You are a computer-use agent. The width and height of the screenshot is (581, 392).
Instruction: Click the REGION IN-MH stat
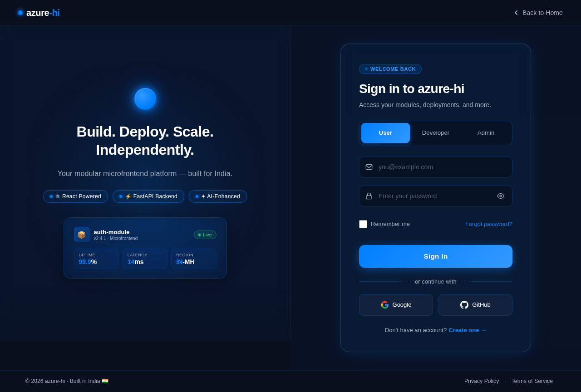(x=194, y=259)
